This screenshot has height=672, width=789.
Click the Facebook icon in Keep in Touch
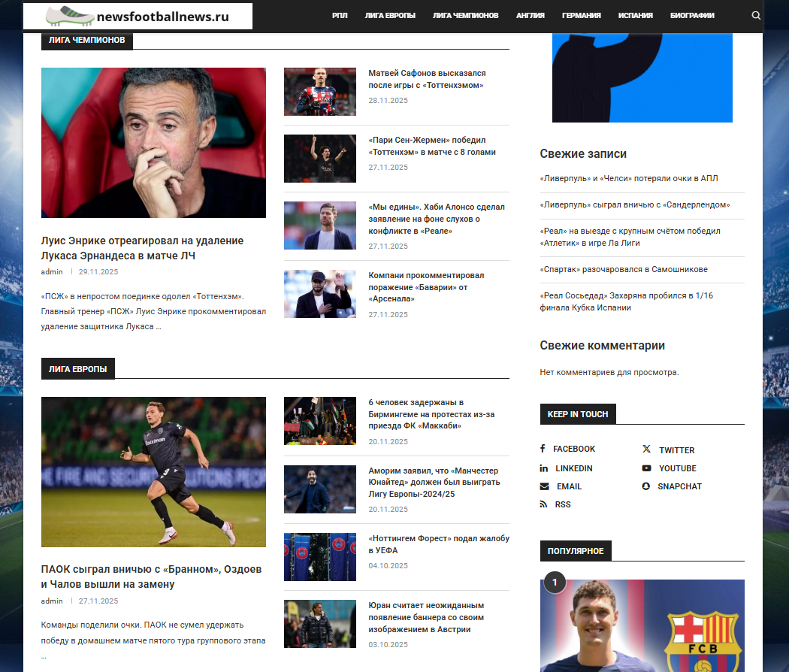(543, 448)
